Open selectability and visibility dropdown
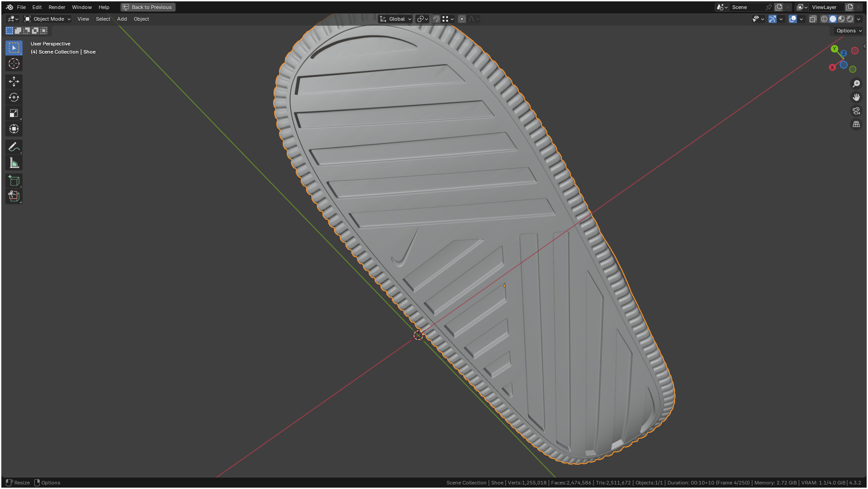This screenshot has height=489, width=868. (x=758, y=19)
